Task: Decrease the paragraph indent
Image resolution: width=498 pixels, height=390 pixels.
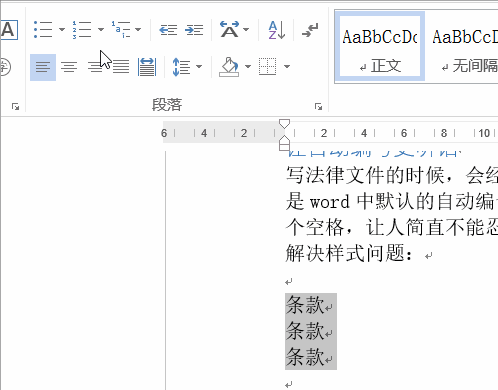Action: (168, 30)
